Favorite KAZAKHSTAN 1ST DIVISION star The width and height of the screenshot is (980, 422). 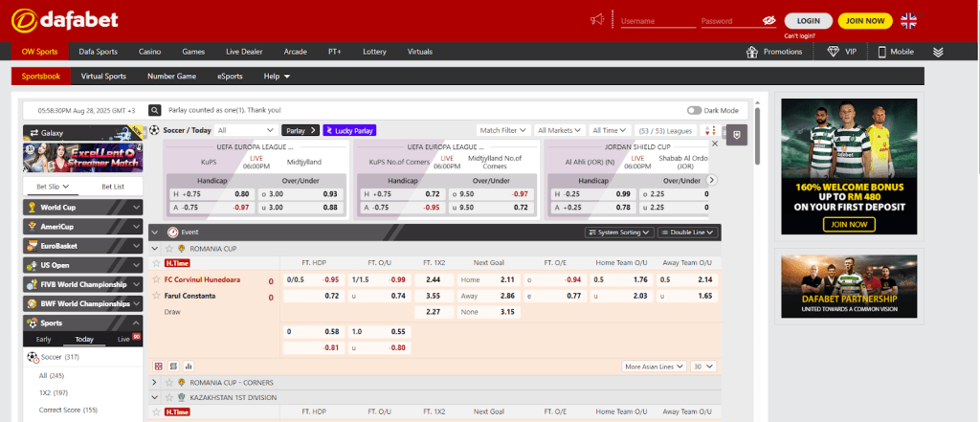point(169,397)
